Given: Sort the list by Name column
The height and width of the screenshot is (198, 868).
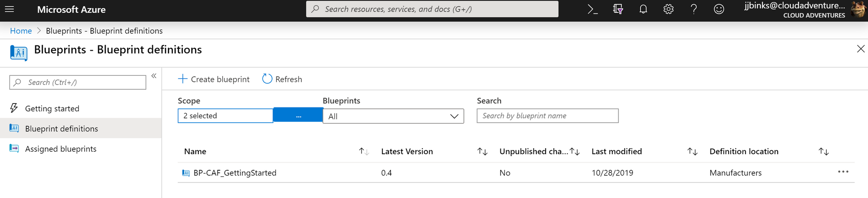Looking at the screenshot, I should (364, 151).
